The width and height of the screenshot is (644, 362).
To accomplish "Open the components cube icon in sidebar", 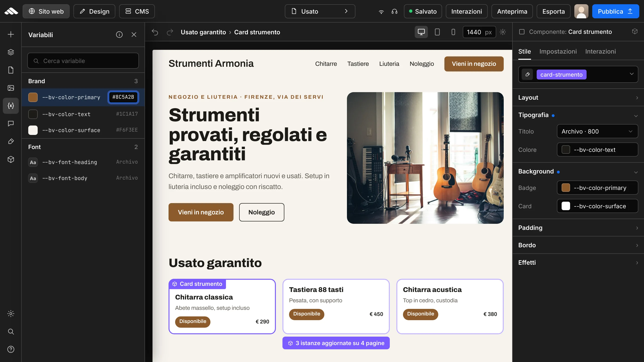I will (11, 159).
